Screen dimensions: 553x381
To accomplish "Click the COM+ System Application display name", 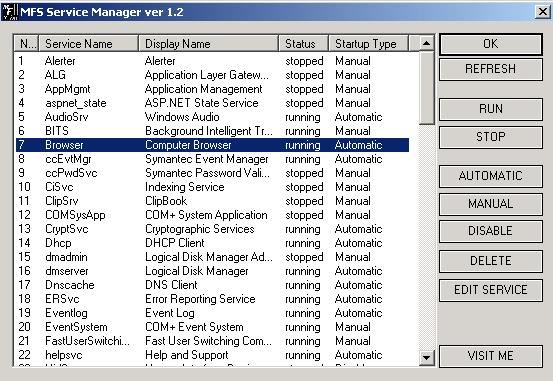I will (206, 215).
